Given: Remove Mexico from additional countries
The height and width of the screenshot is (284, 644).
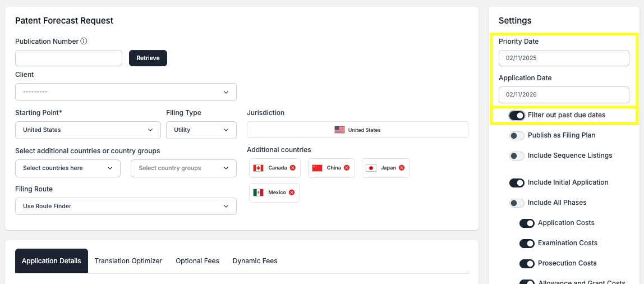Looking at the screenshot, I should 292,193.
